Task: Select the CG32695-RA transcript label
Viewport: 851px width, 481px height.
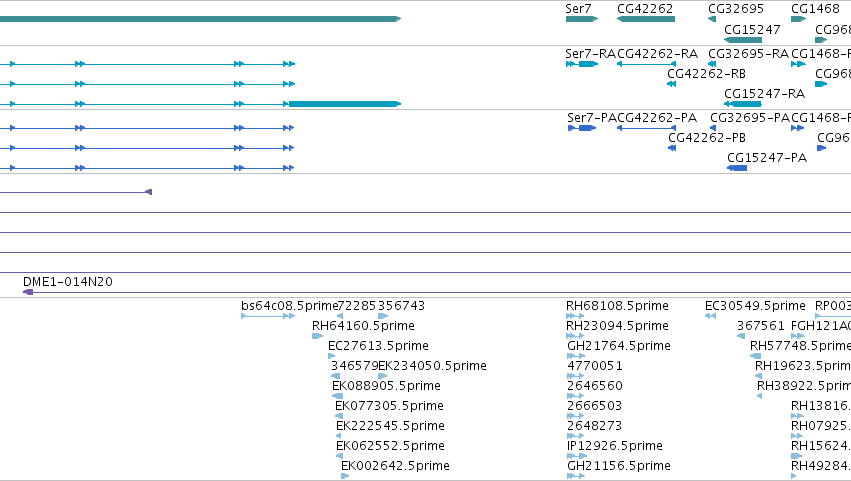Action: (x=748, y=54)
